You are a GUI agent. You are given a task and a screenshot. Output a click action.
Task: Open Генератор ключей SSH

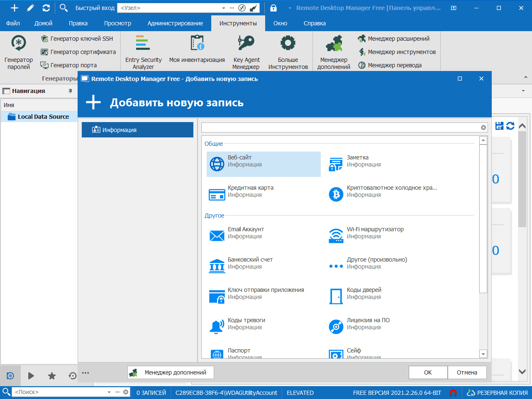77,39
